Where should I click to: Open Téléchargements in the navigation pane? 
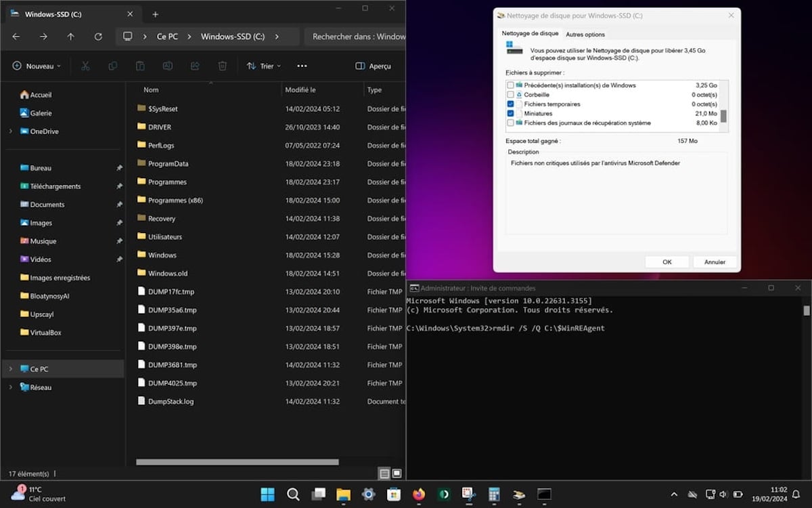[x=55, y=186]
